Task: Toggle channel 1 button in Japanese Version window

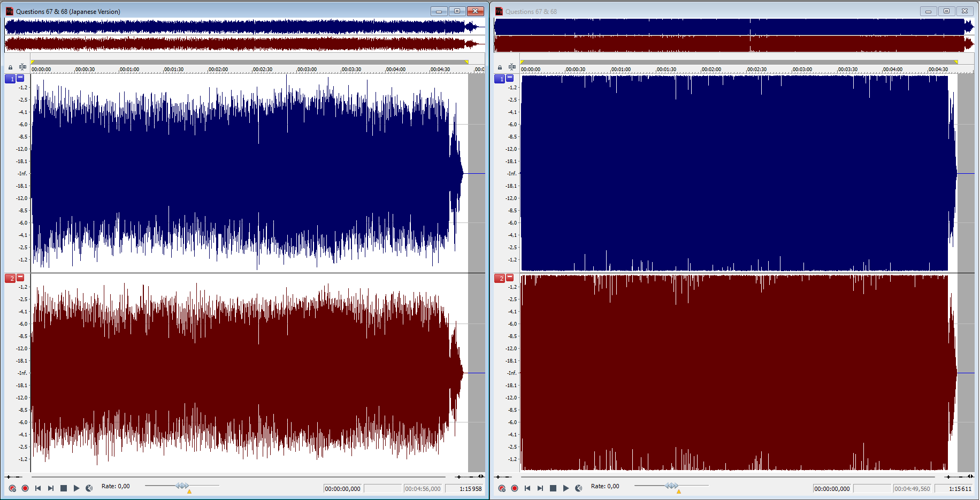Action: click(x=11, y=79)
